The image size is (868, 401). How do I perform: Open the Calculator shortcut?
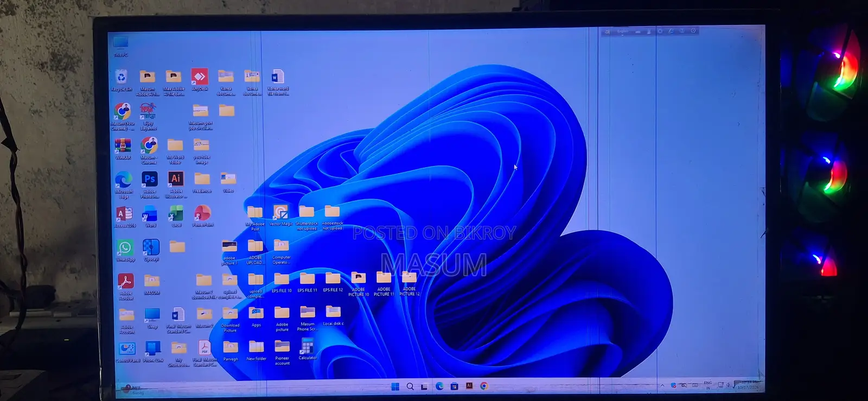click(x=308, y=349)
